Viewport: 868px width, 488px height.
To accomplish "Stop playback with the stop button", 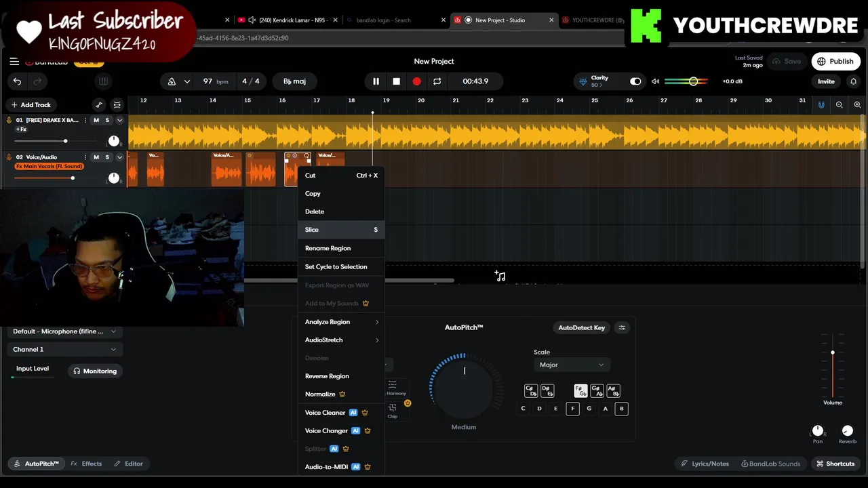I will (x=396, y=81).
